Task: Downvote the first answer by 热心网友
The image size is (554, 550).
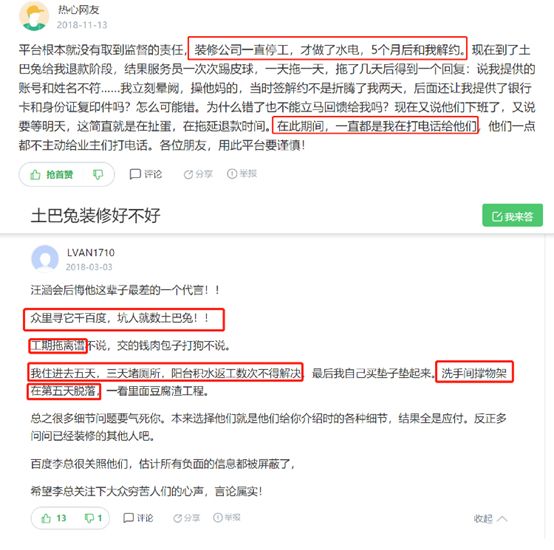Action: (x=98, y=175)
